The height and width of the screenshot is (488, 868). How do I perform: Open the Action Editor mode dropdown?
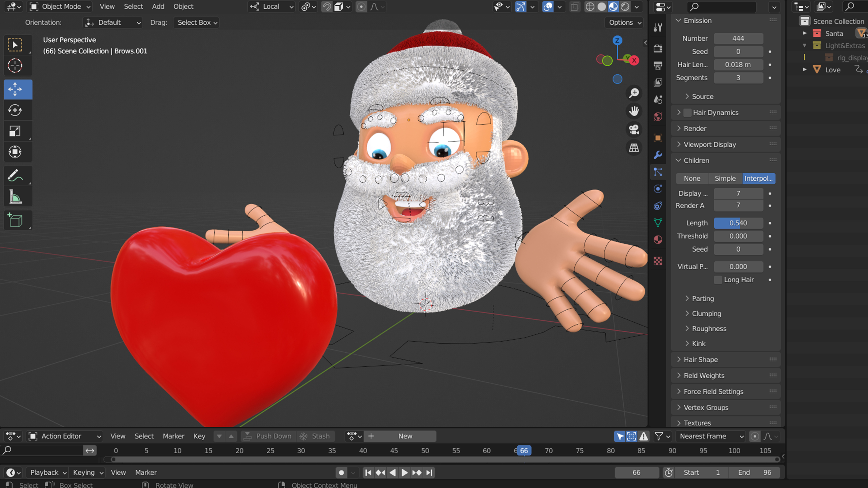coord(65,437)
